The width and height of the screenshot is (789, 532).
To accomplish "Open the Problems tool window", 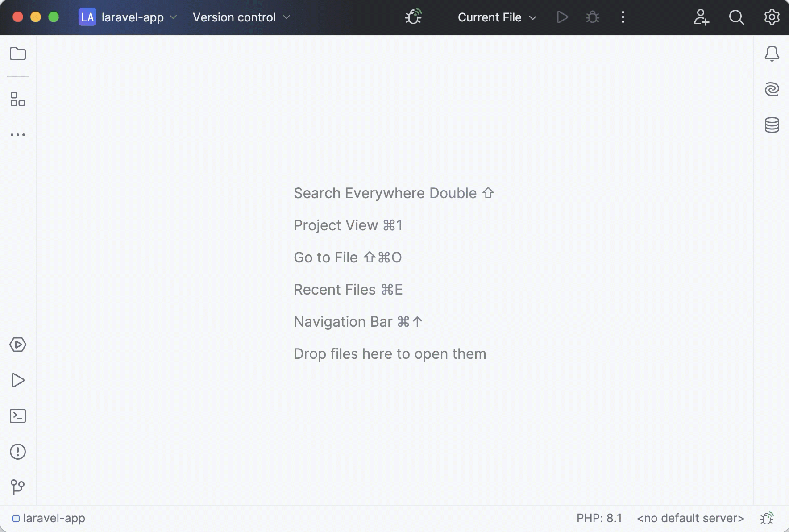I will pos(18,452).
